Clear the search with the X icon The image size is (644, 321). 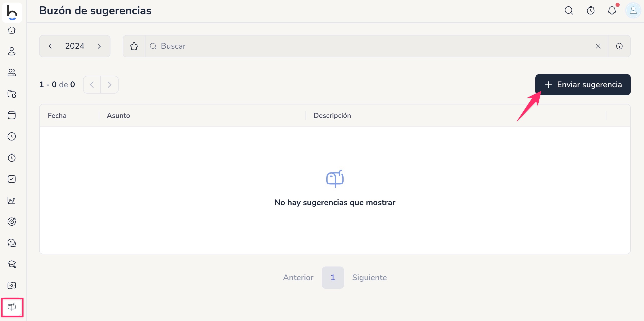tap(598, 46)
